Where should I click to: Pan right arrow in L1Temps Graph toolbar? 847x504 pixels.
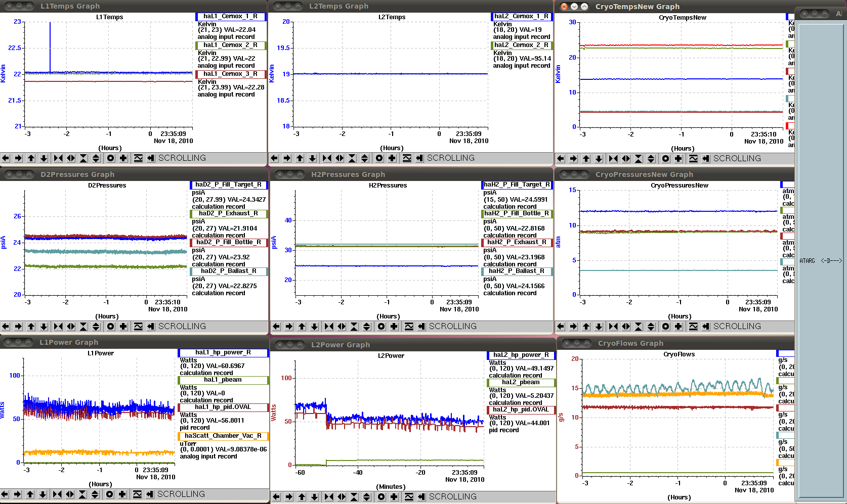[18, 158]
